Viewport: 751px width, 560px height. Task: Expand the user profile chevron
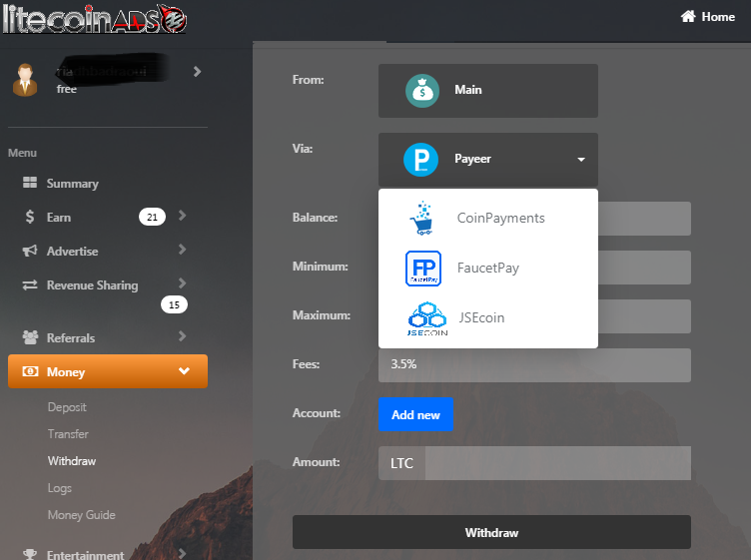tap(197, 72)
